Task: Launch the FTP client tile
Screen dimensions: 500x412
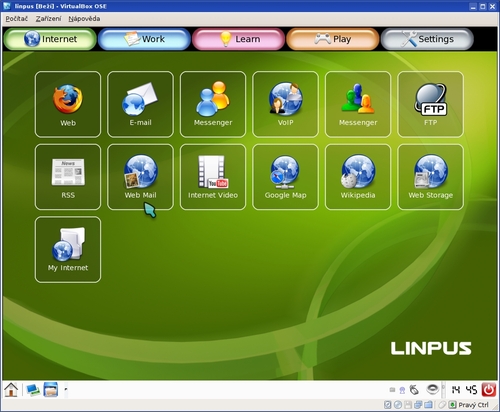Action: [x=430, y=104]
